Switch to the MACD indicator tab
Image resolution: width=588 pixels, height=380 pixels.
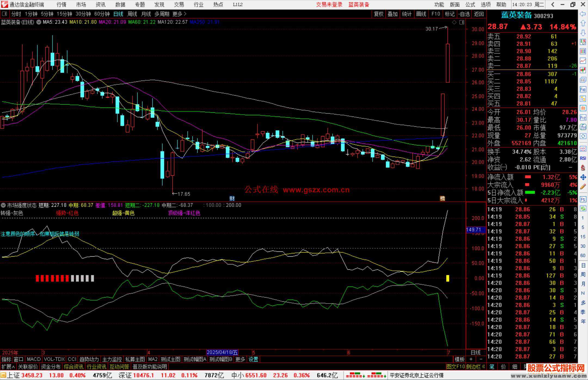tap(33, 359)
